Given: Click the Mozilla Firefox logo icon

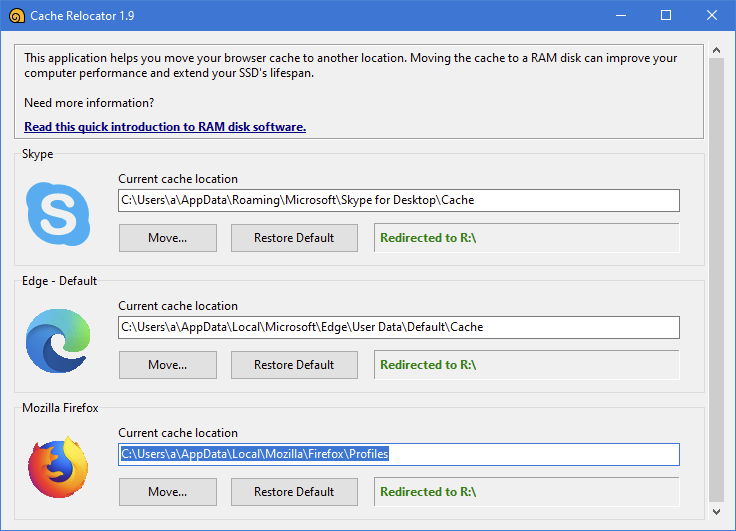Looking at the screenshot, I should tap(58, 468).
